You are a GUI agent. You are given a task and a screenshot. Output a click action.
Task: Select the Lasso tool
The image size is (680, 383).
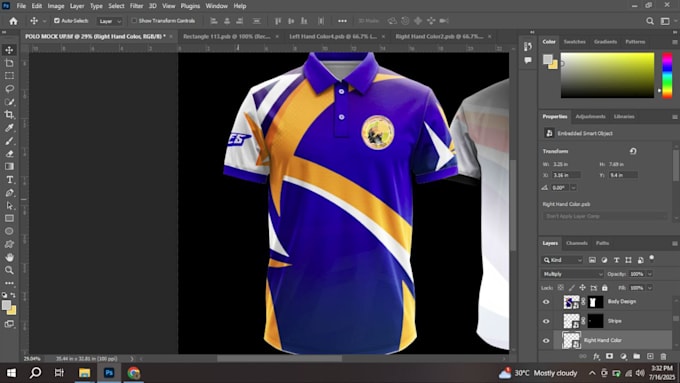9,88
